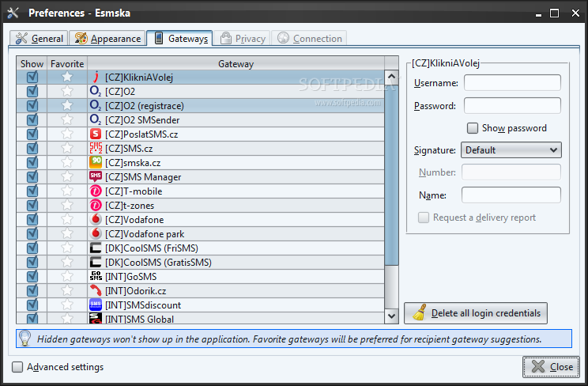Select the [CZ]t-zones gateway row
The height and width of the screenshot is (386, 588).
point(200,206)
